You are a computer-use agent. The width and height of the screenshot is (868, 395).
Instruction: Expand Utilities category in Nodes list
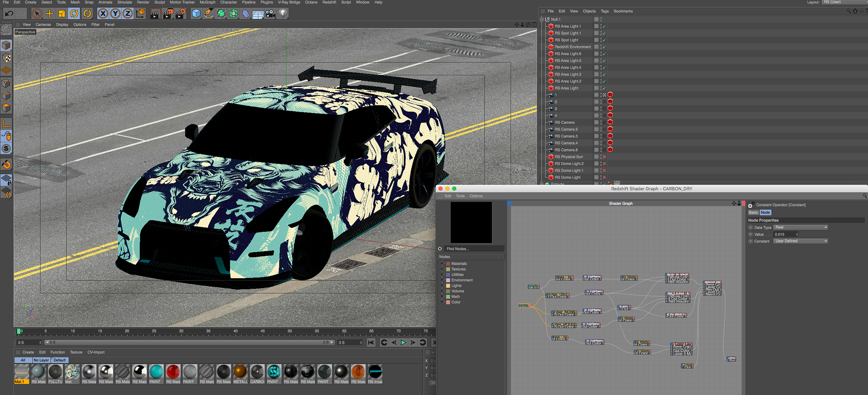click(442, 275)
